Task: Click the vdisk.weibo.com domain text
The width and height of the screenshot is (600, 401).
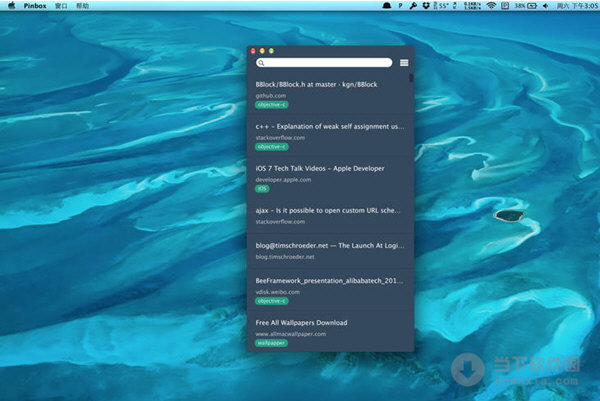Action: point(277,292)
